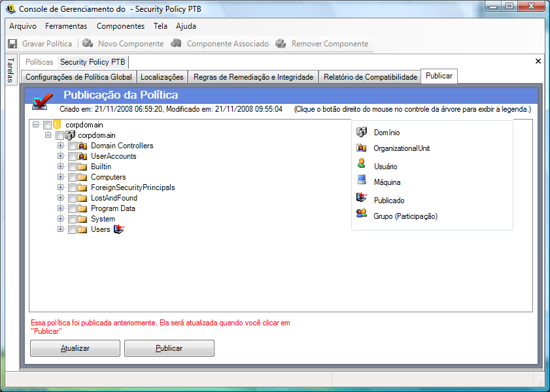Check the System checkbox
Screen dimensions: 550x392
tap(72, 220)
